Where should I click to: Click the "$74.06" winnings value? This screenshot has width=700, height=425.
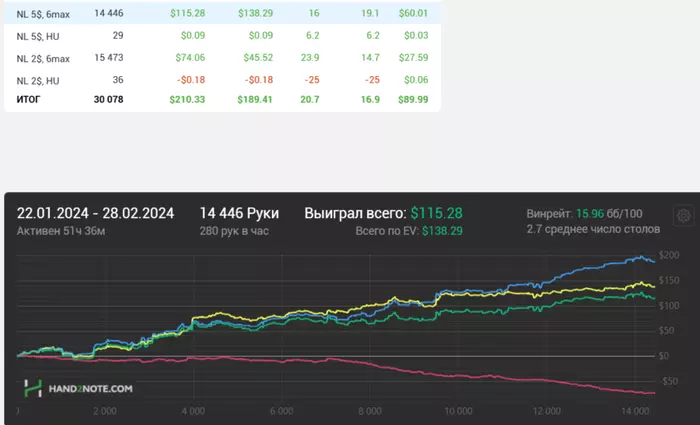coord(190,58)
